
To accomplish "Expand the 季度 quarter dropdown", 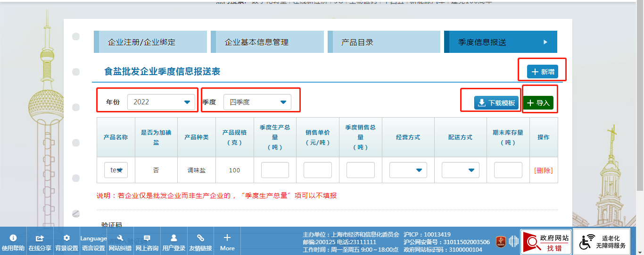I will pos(257,102).
